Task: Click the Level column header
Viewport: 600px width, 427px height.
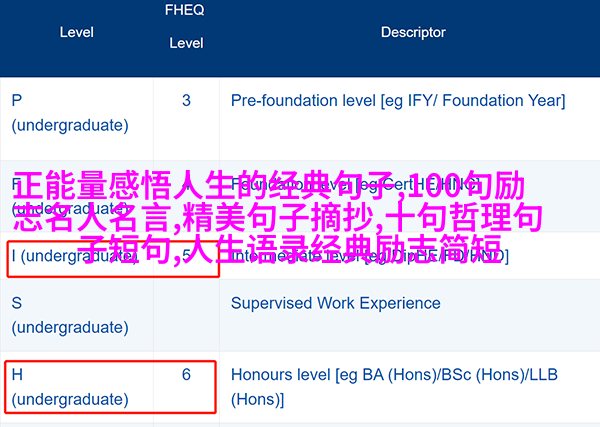Action: [77, 32]
